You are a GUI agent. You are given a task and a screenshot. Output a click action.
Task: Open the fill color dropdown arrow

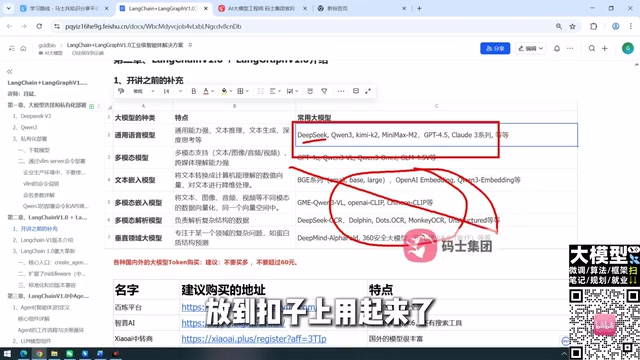coord(231,91)
